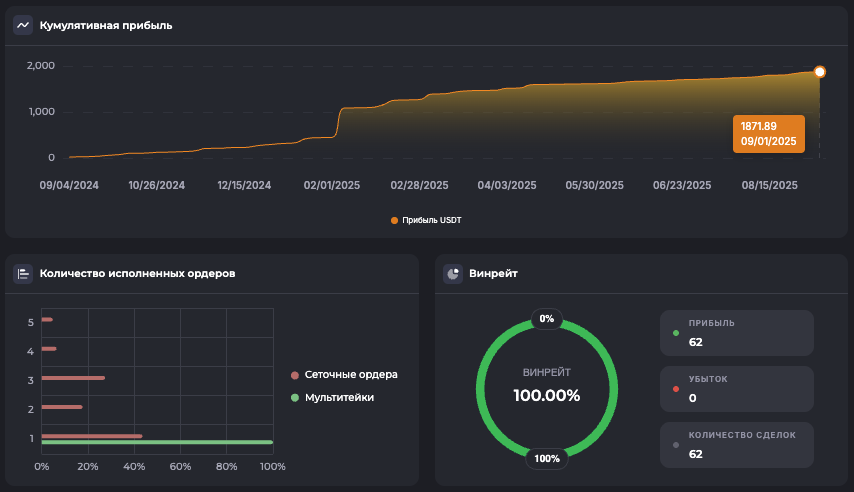The image size is (854, 492).
Task: Click the 100% label below the winrate ring
Action: (x=547, y=459)
